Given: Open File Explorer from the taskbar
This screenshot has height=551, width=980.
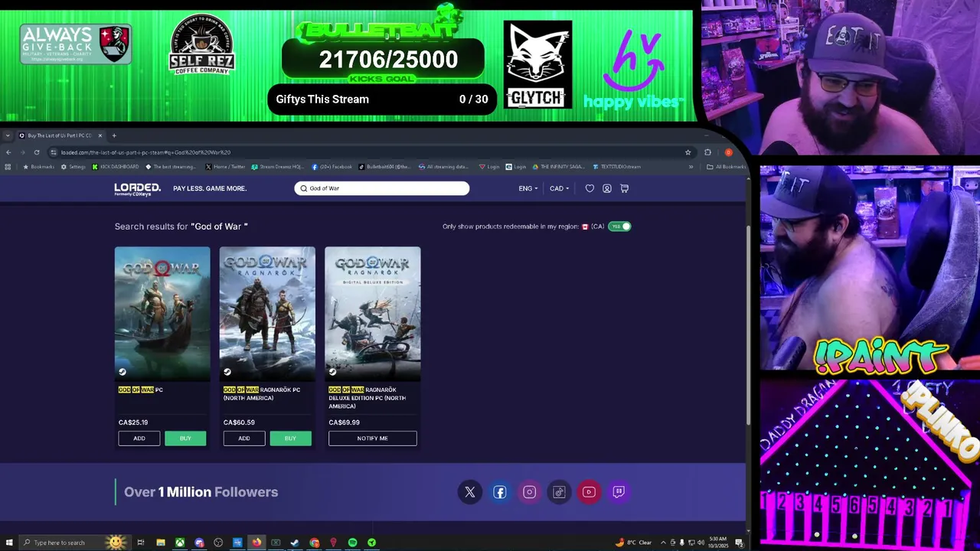Looking at the screenshot, I should [161, 543].
